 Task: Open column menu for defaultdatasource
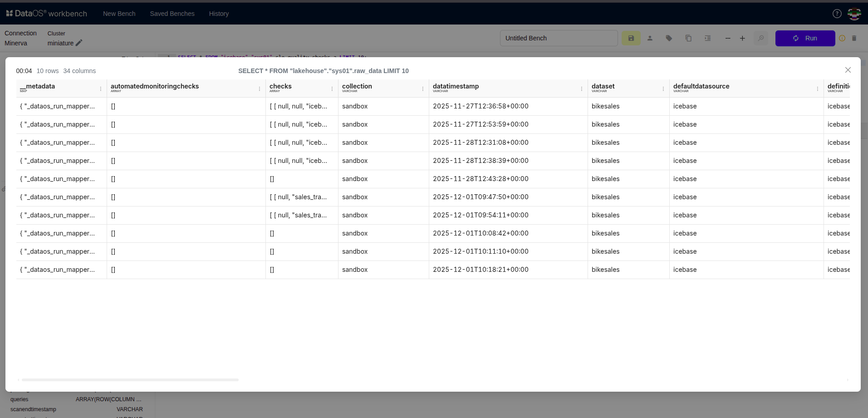pyautogui.click(x=818, y=89)
